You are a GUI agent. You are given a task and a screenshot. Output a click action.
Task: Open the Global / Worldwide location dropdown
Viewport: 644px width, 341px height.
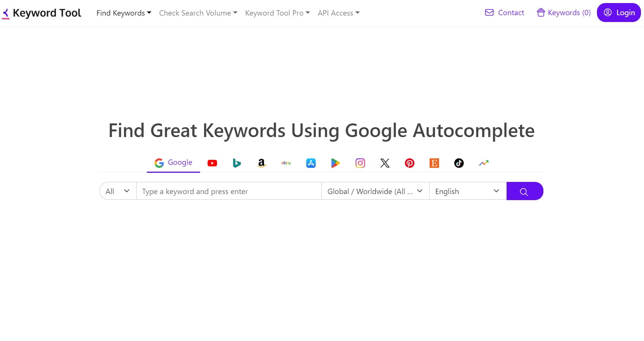[375, 191]
